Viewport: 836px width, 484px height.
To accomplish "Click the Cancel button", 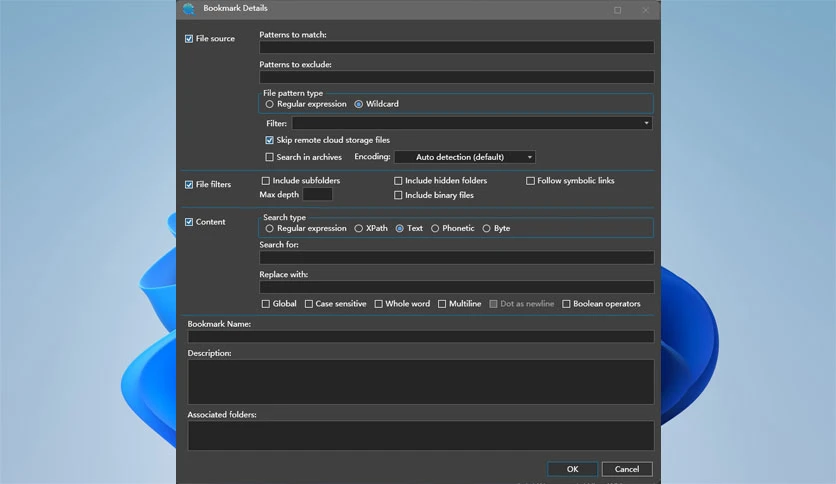I will [x=627, y=469].
